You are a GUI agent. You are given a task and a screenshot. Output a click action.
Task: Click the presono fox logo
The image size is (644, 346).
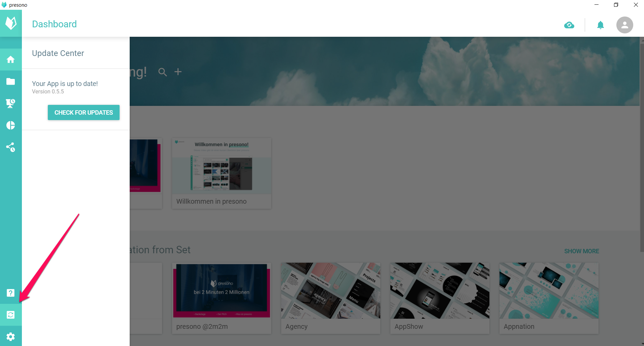(11, 23)
